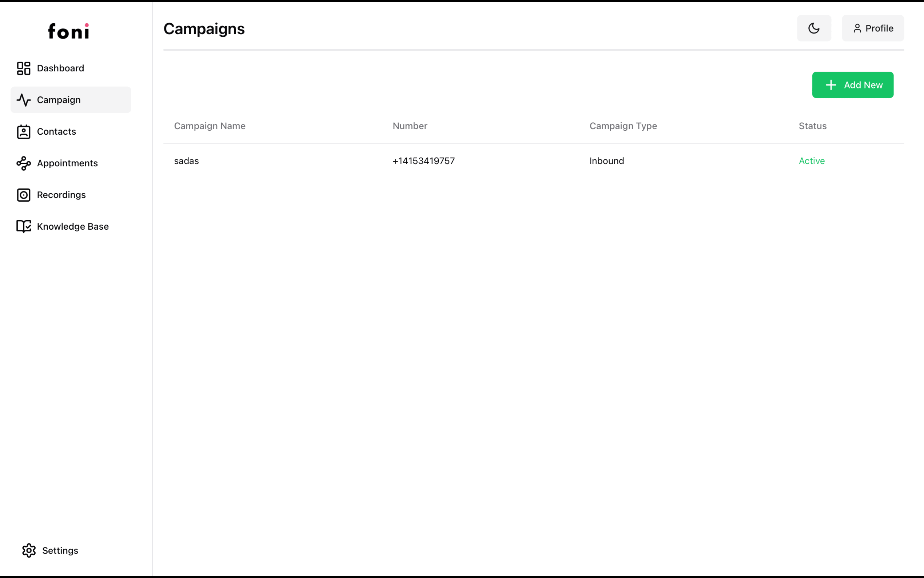This screenshot has width=924, height=578.
Task: Click the Knowledge Base book icon
Action: pos(24,227)
